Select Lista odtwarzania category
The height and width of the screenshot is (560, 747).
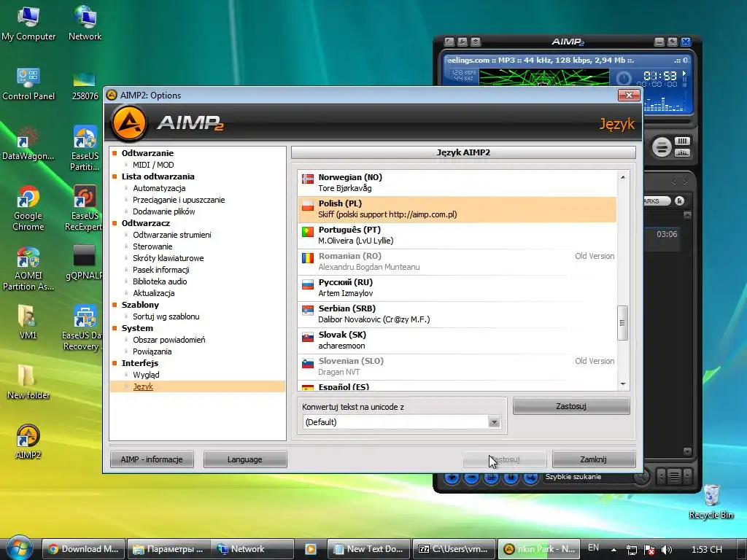[x=158, y=176]
